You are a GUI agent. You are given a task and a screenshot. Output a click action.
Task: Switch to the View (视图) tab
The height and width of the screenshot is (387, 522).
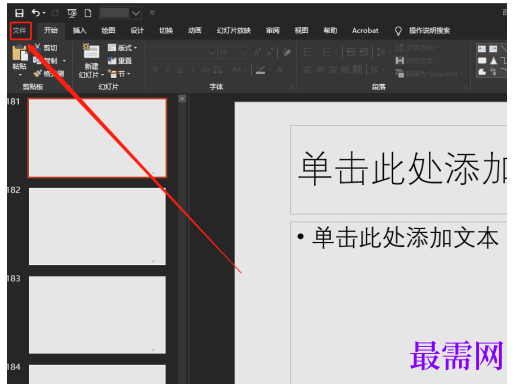301,31
